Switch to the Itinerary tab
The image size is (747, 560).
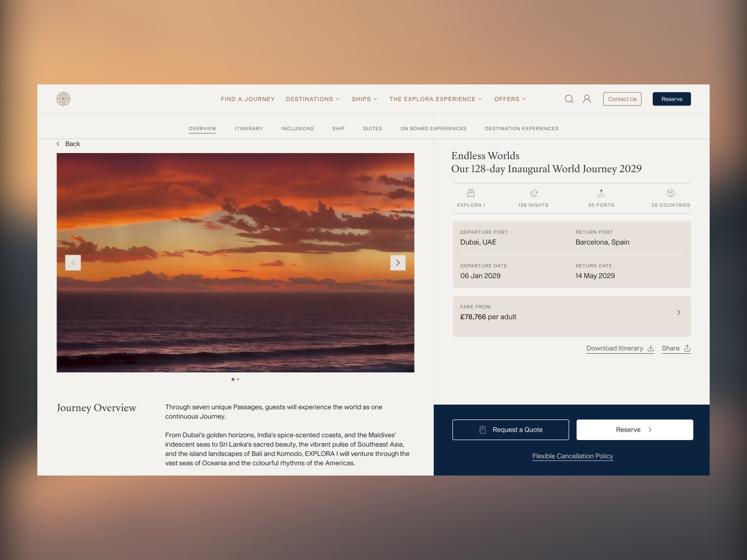pos(248,129)
